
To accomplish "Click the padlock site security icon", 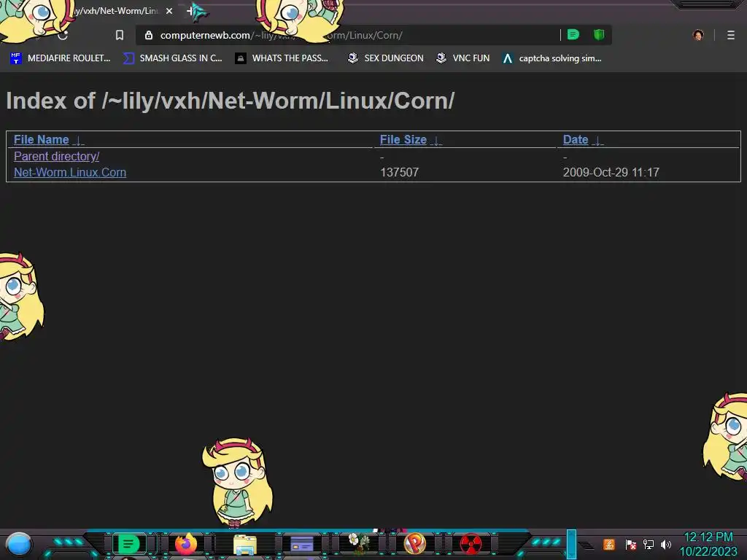I will 149,35.
